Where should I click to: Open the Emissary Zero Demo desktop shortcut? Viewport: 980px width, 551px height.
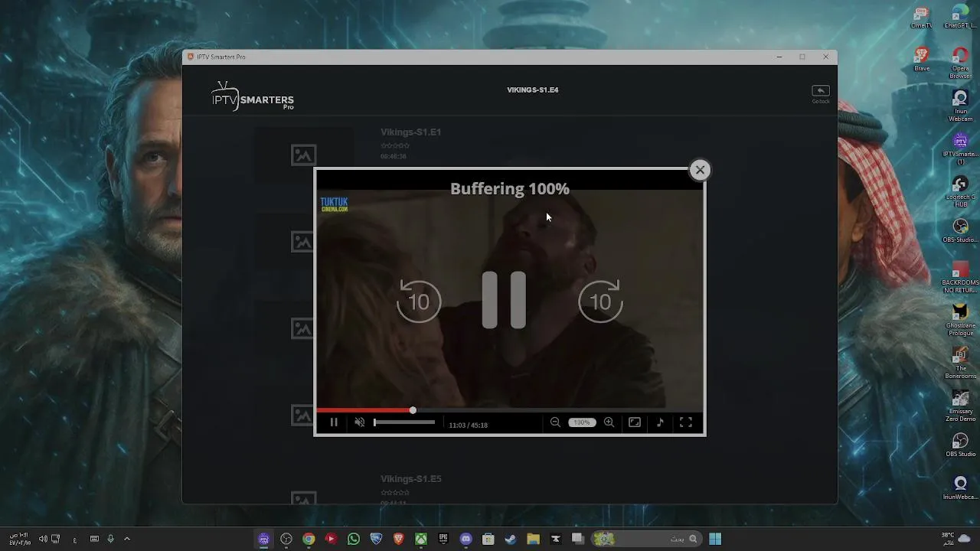pos(960,406)
